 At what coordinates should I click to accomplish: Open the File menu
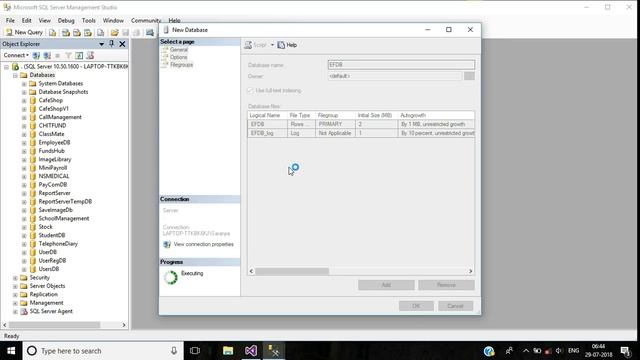[10, 20]
